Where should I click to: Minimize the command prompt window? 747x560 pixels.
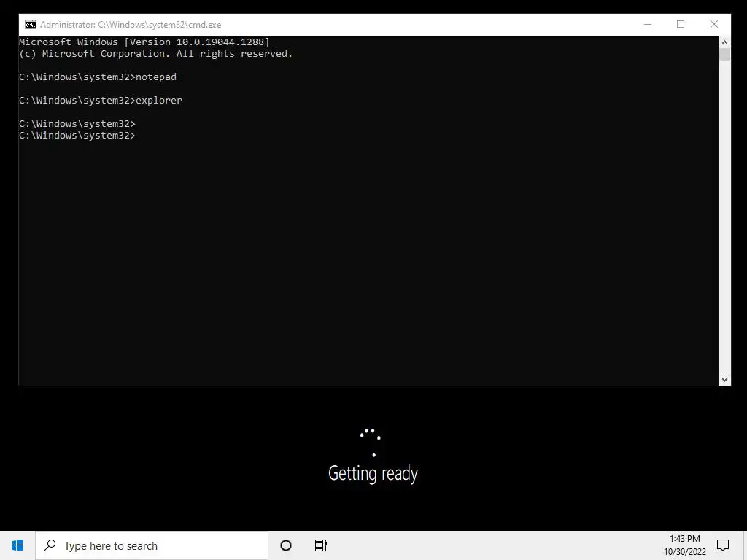[648, 24]
